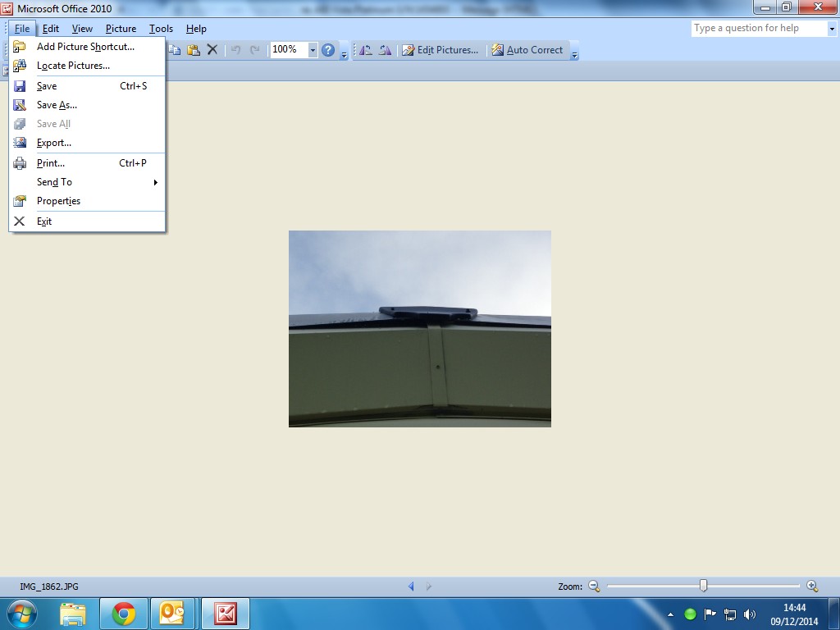840x630 pixels.
Task: Click the Rotate Left icon
Action: tap(366, 50)
